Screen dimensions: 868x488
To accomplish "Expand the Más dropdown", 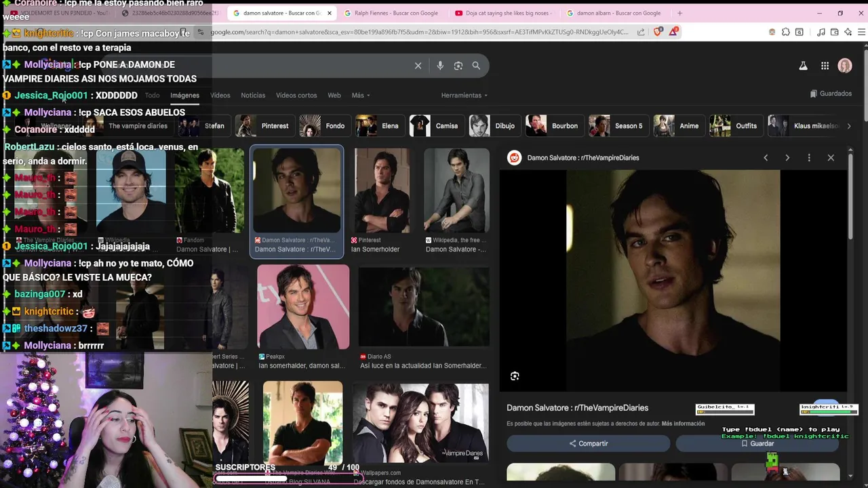I will tap(361, 96).
